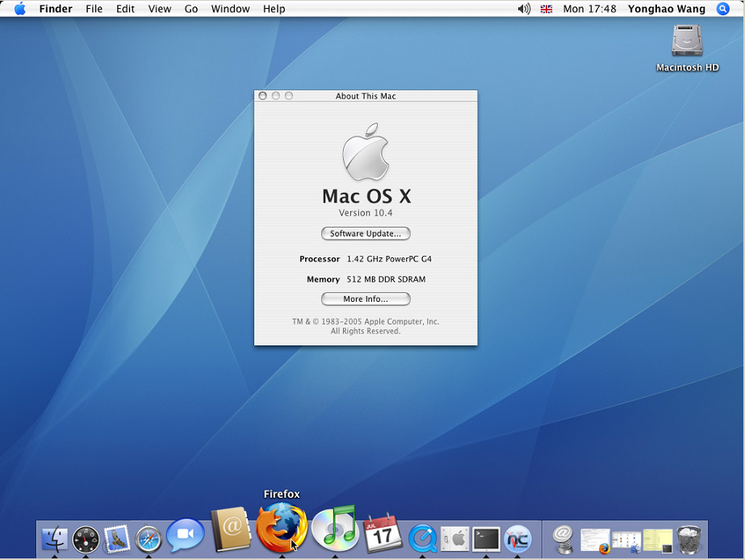Open Finder from the Dock
The width and height of the screenshot is (745, 560).
(55, 539)
